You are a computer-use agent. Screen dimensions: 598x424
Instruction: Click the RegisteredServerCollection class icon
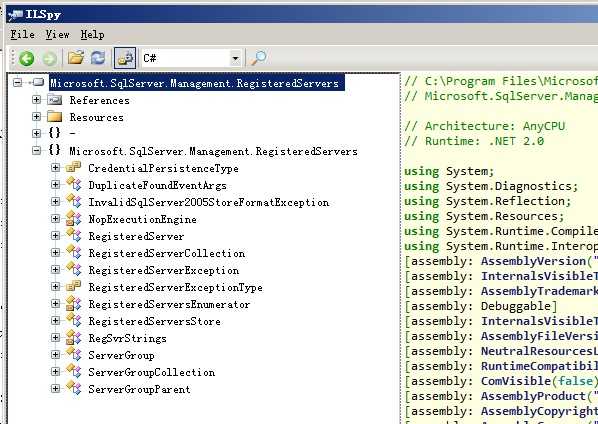click(73, 252)
